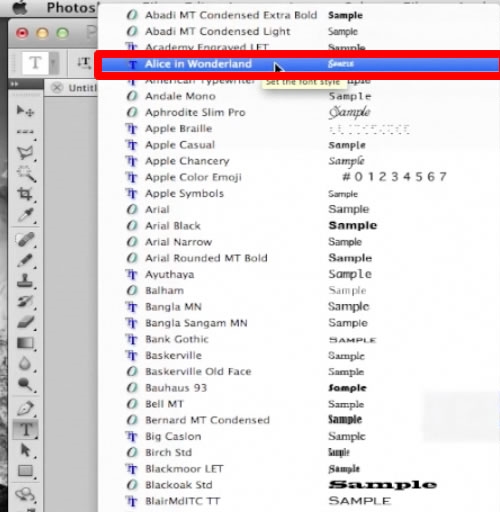The image size is (500, 512).
Task: Set font to Bangla Sangam MN
Action: click(x=196, y=323)
